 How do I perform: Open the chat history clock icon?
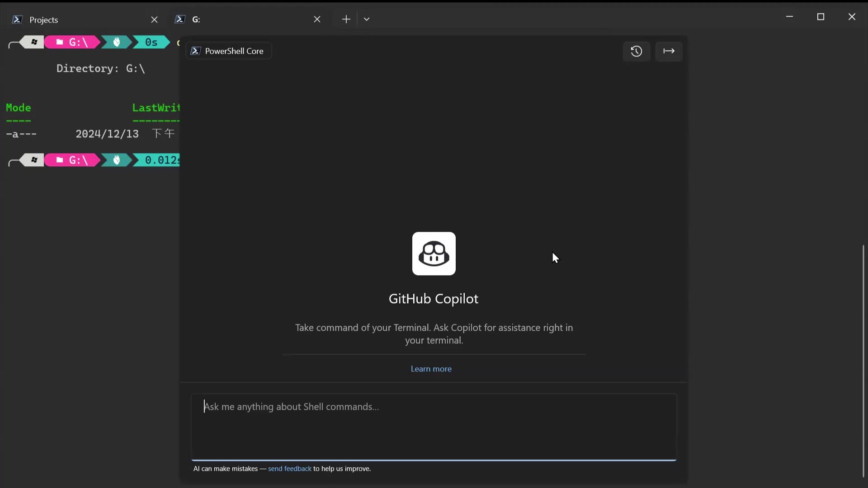pos(636,51)
